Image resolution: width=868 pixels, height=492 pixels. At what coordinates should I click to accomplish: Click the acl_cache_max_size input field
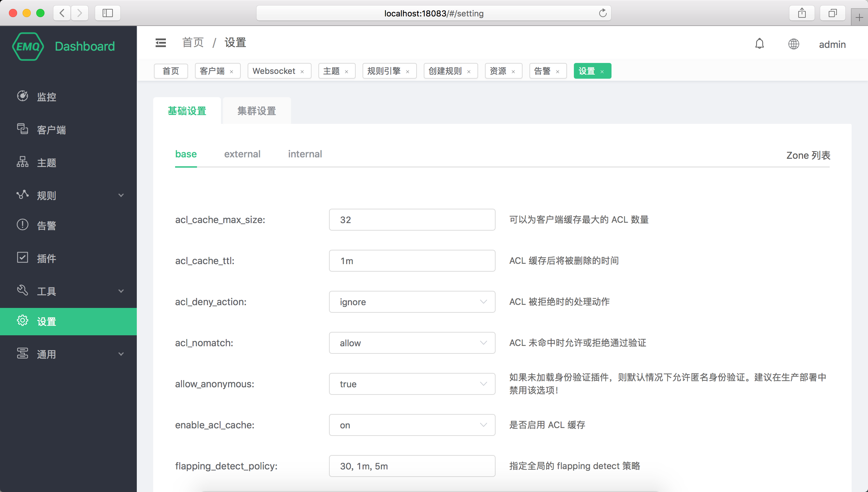point(412,220)
